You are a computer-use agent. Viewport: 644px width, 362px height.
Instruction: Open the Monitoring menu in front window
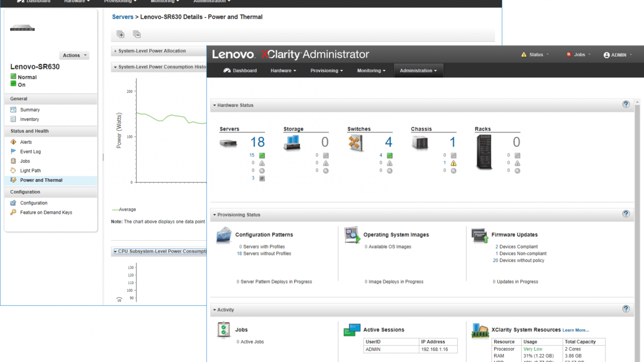371,70
